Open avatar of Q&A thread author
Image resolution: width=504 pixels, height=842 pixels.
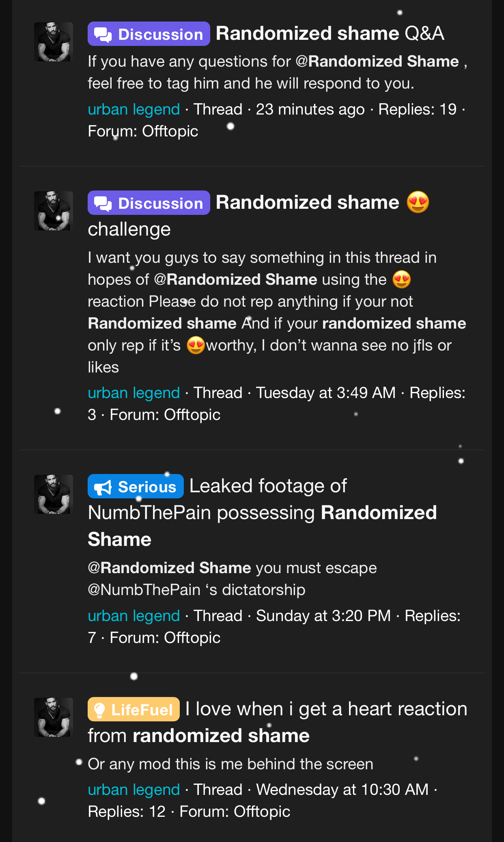coord(54,42)
